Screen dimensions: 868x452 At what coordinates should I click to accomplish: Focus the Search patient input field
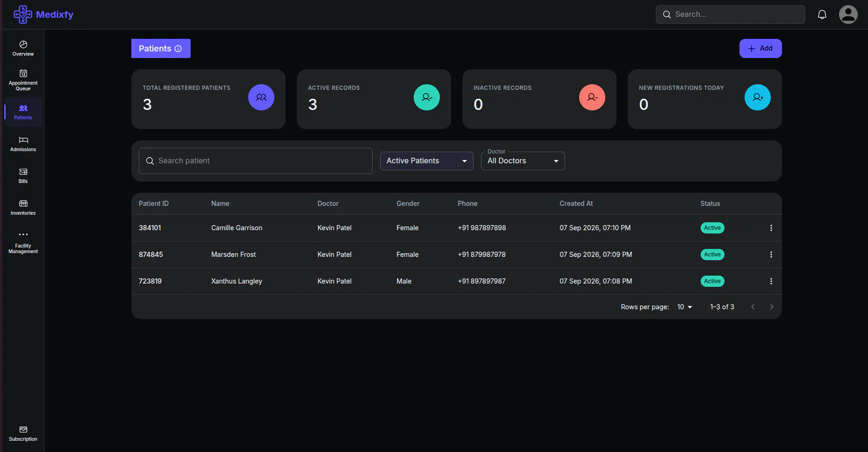click(x=256, y=161)
